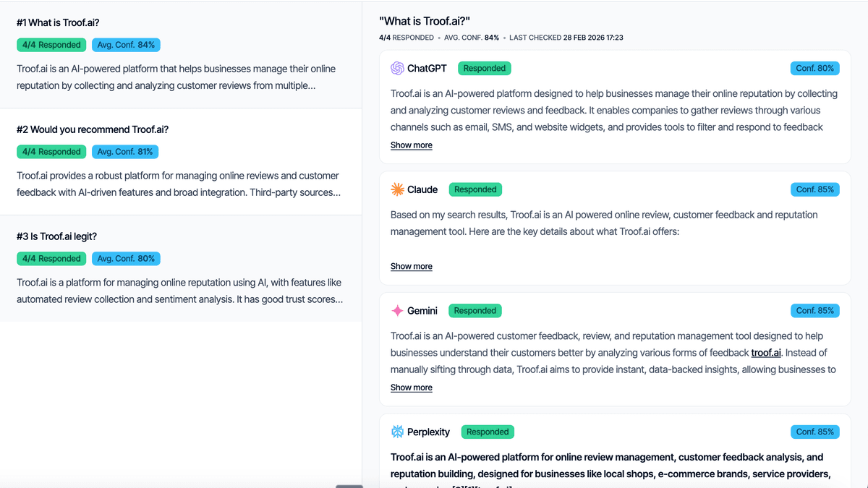Image resolution: width=868 pixels, height=488 pixels.
Task: Click the Responded badge on the ChatGPT card
Action: click(484, 68)
